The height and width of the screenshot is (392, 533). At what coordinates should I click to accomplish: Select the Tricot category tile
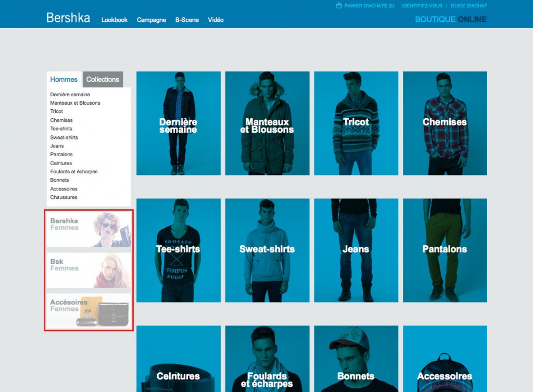pos(356,123)
